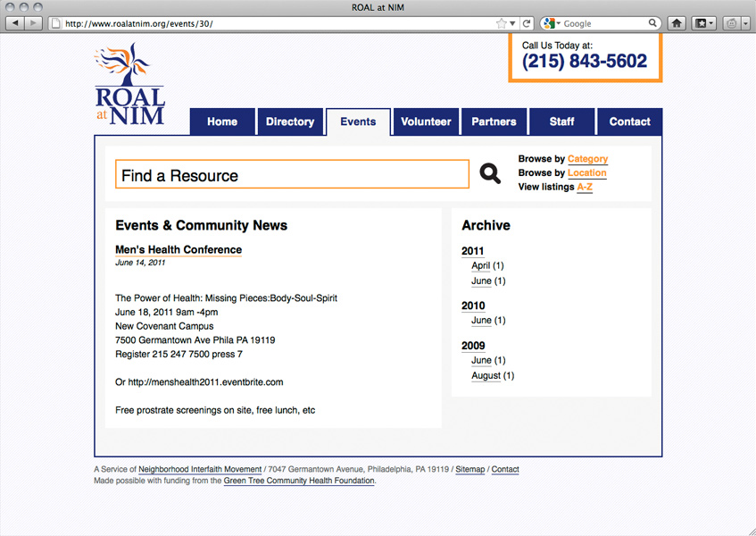Click the rightmost toolbar extension icon

(x=734, y=23)
